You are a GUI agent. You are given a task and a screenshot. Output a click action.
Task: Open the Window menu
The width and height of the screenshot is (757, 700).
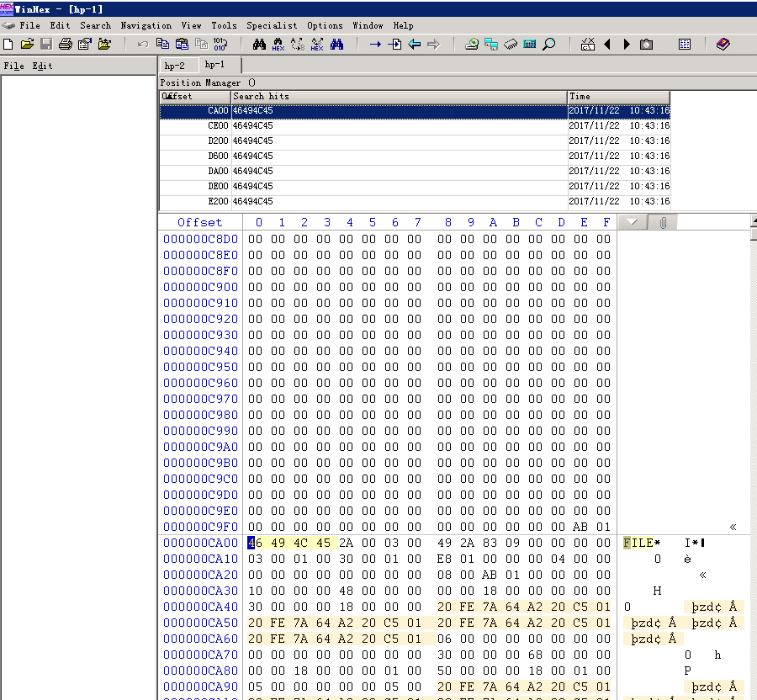[x=368, y=25]
